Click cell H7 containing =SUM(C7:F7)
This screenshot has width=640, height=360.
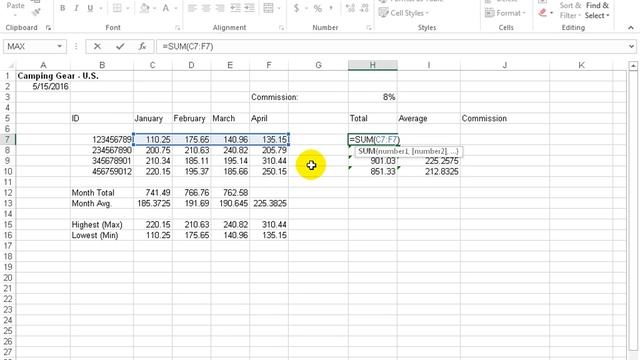tap(373, 140)
